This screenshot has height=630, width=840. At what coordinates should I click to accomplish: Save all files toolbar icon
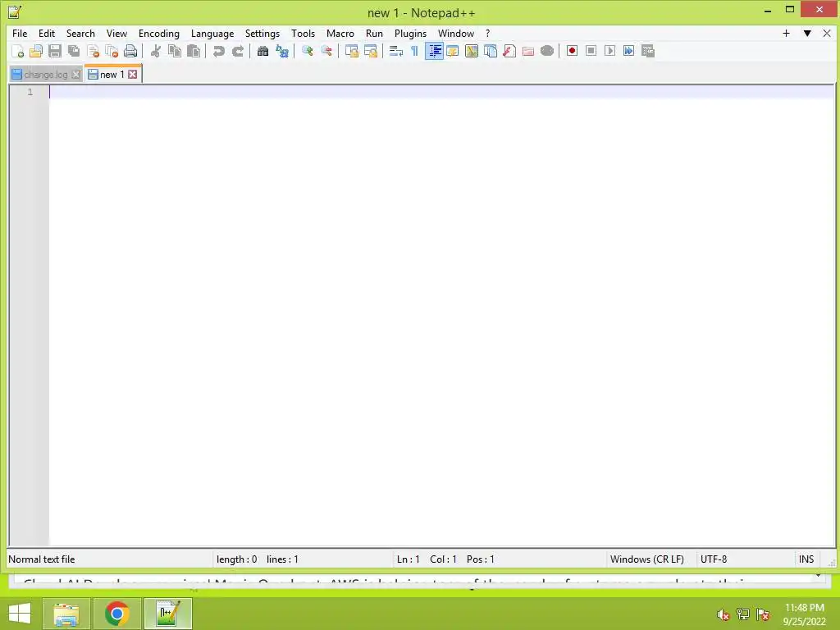(x=74, y=51)
